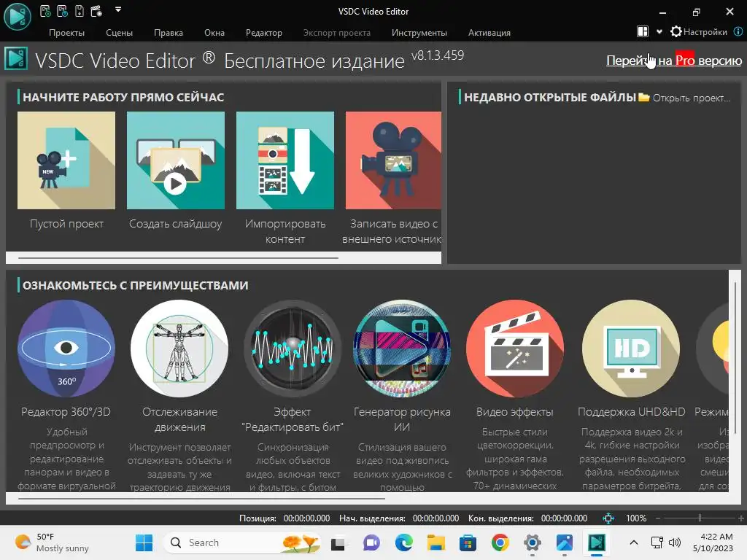The width and height of the screenshot is (747, 560).
Task: Open the Правка menu
Action: [169, 32]
